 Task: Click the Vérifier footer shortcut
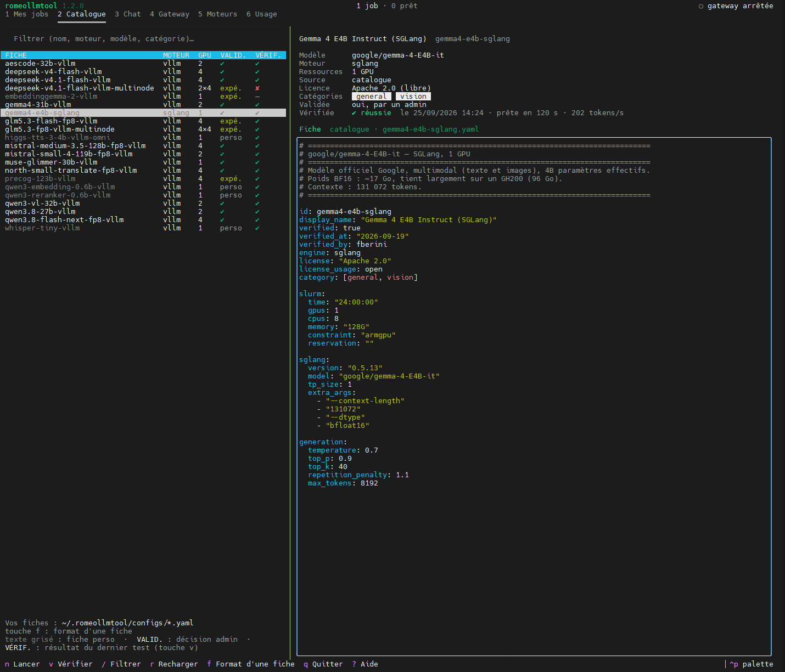pyautogui.click(x=71, y=664)
